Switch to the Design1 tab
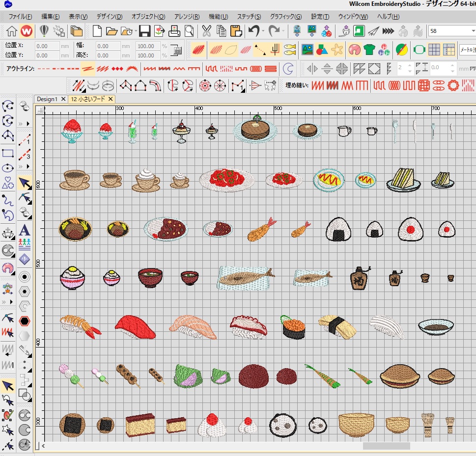The image size is (476, 456). pyautogui.click(x=47, y=99)
